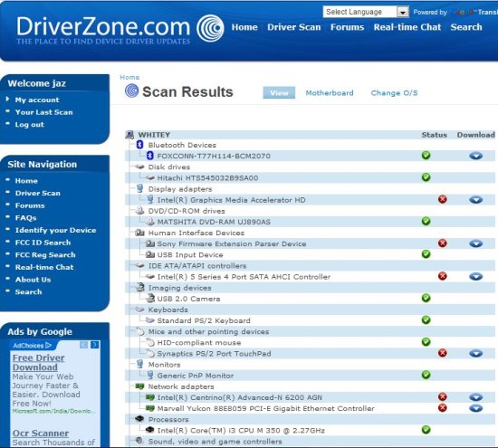The height and width of the screenshot is (448, 498).
Task: Click the DriverZone.com spiral logo
Action: [210, 28]
